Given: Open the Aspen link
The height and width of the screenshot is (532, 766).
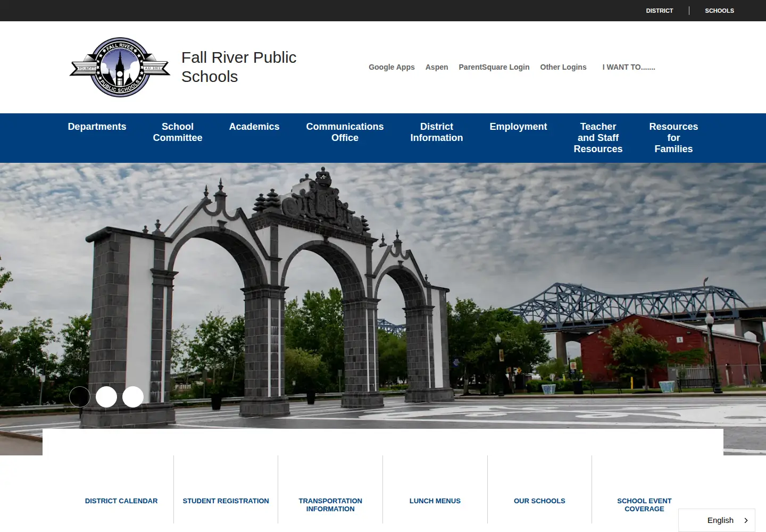Looking at the screenshot, I should point(437,67).
